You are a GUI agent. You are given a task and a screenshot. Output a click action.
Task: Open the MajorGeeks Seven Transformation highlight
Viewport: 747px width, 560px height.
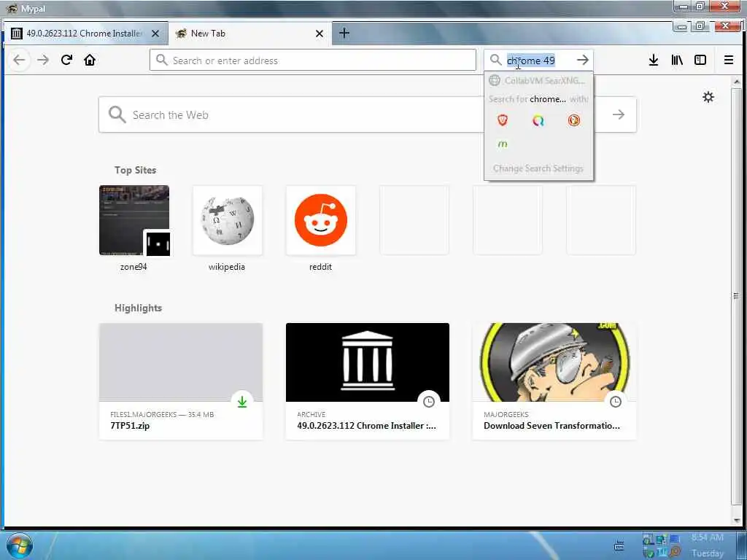554,381
